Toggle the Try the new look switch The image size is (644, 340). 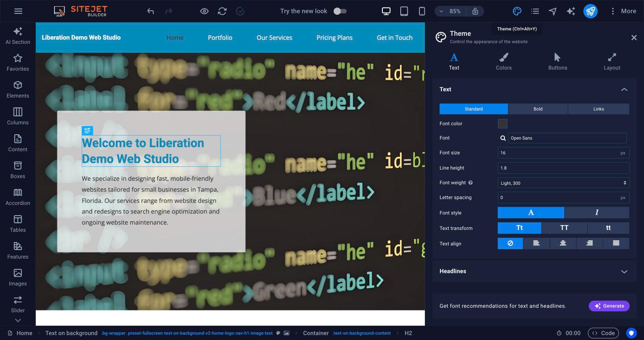pyautogui.click(x=340, y=11)
